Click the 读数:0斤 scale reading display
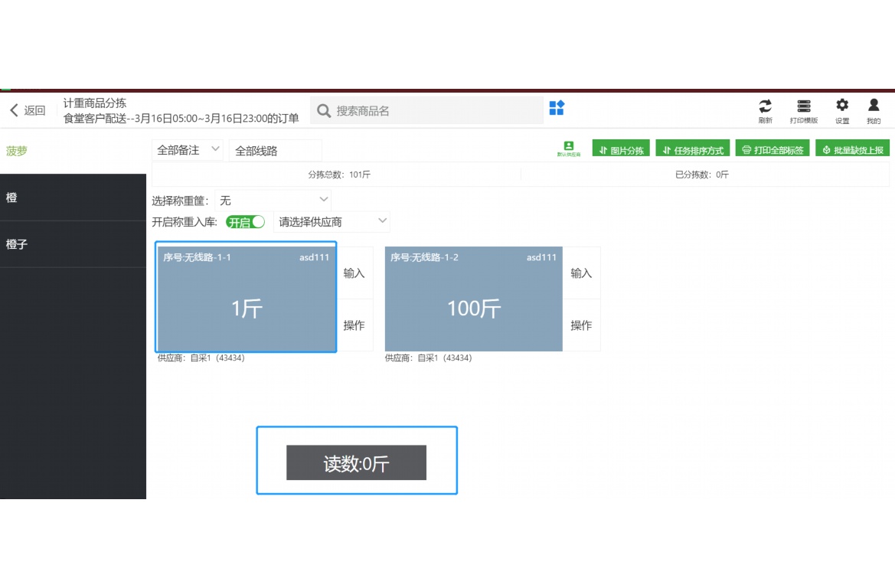The height and width of the screenshot is (588, 895). pyautogui.click(x=356, y=462)
